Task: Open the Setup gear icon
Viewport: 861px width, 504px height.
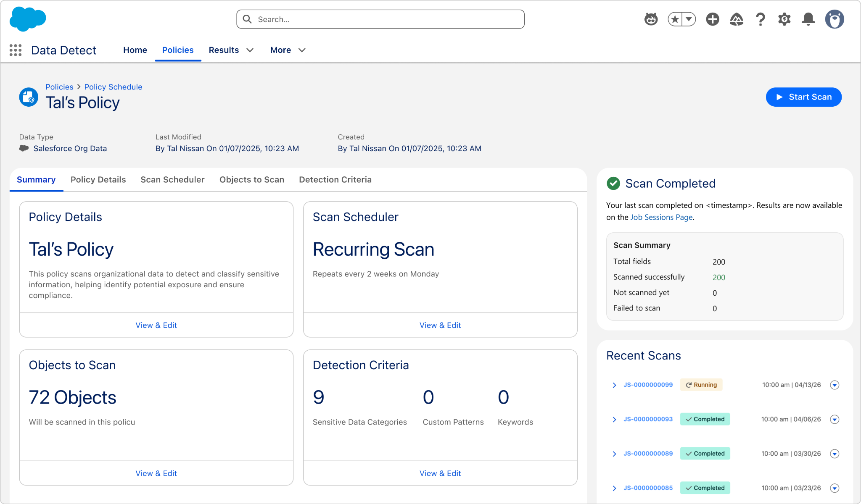Action: pyautogui.click(x=784, y=19)
